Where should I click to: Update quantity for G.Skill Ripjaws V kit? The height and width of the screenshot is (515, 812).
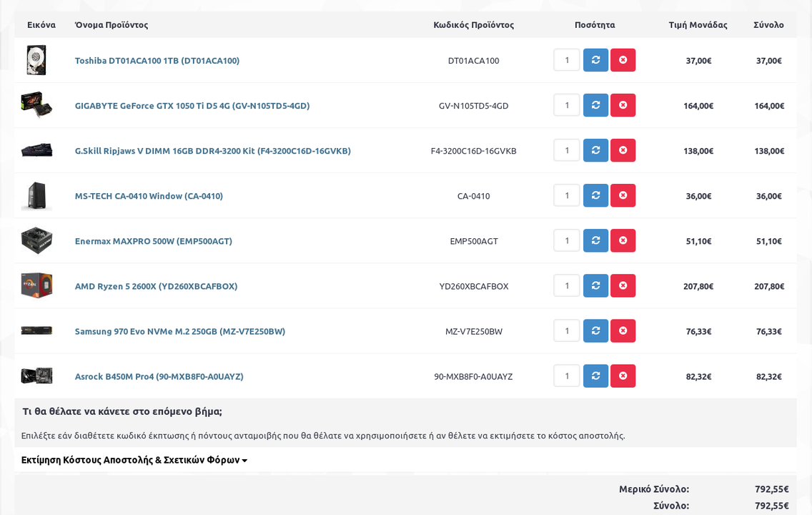point(595,150)
